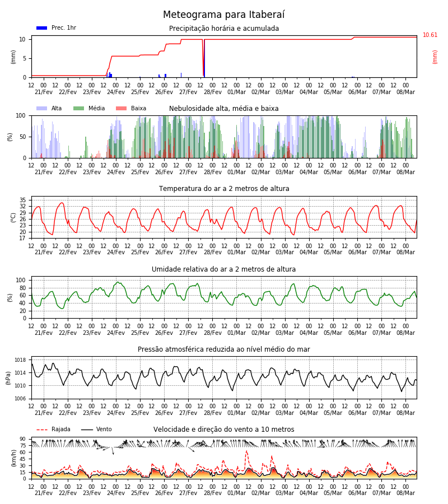Click the Velocidade e direção do vento title
Screen dimensions: 448x504
point(223,430)
